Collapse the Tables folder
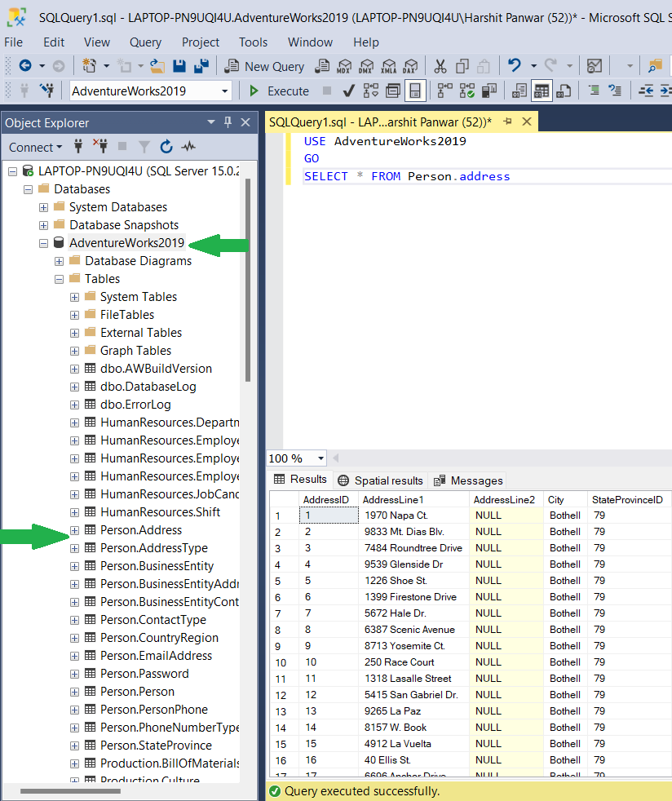Image resolution: width=672 pixels, height=801 pixels. (57, 278)
